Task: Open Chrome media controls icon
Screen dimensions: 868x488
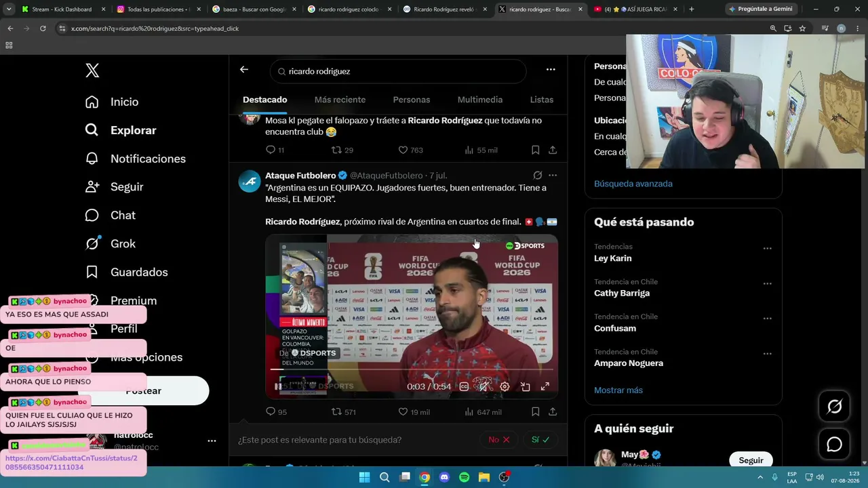Action: coord(825,28)
